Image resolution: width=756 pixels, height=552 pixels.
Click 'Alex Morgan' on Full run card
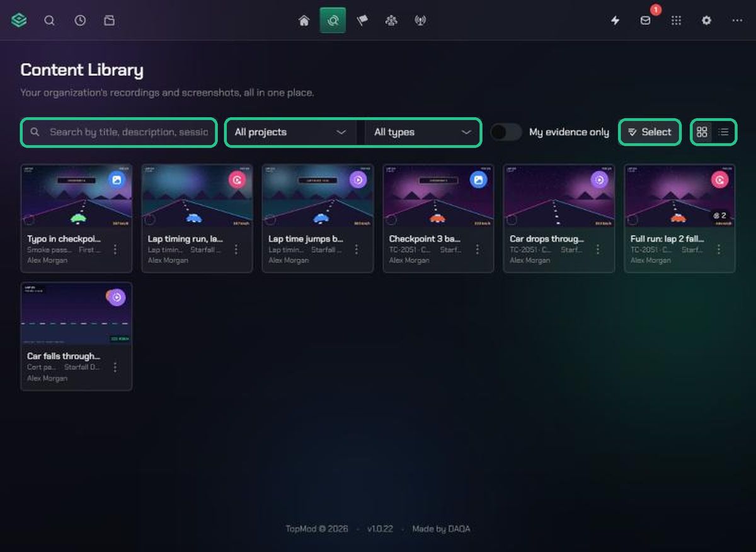pyautogui.click(x=650, y=260)
